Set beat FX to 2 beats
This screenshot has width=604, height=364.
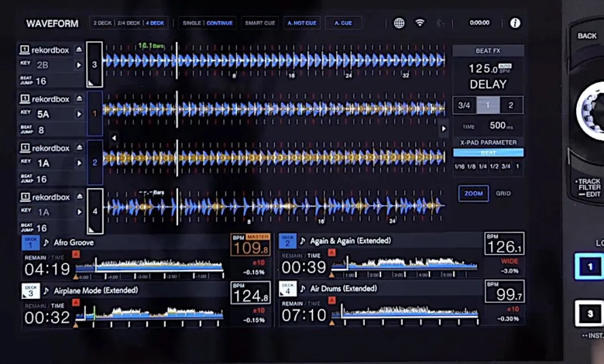pyautogui.click(x=511, y=105)
